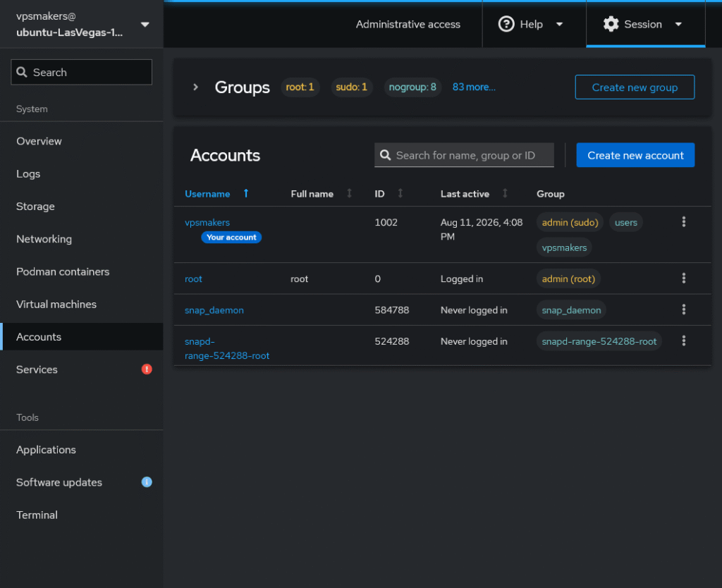The height and width of the screenshot is (588, 722).
Task: Open kebab menu for vpsmakers account
Action: tap(683, 222)
